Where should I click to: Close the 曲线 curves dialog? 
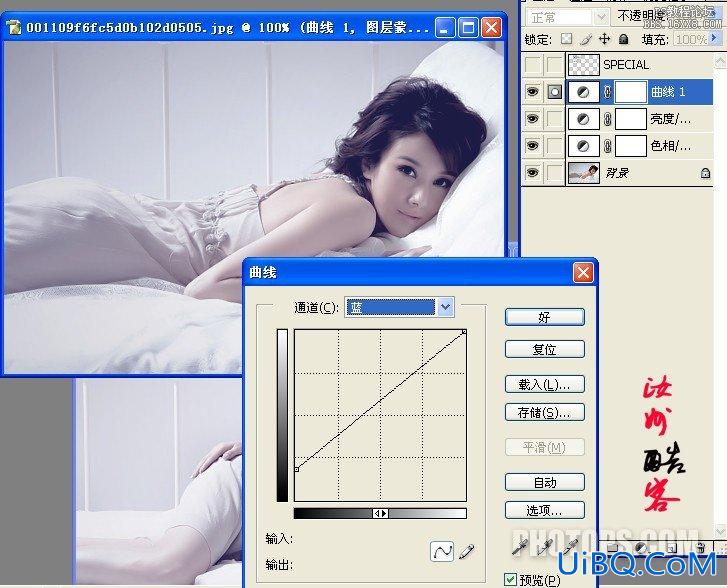(x=583, y=273)
